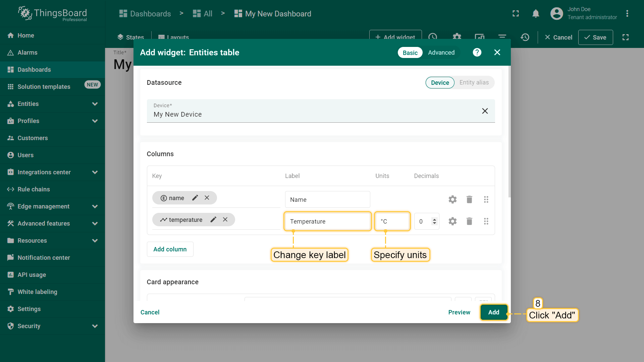644x362 pixels.
Task: Edit the temperature key with pencil icon
Action: (213, 220)
